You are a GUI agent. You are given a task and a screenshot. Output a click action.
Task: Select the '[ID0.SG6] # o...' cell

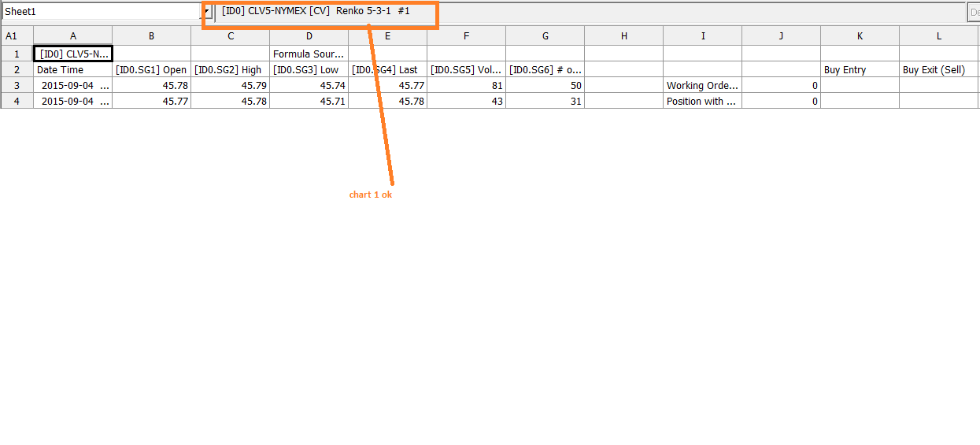[545, 69]
